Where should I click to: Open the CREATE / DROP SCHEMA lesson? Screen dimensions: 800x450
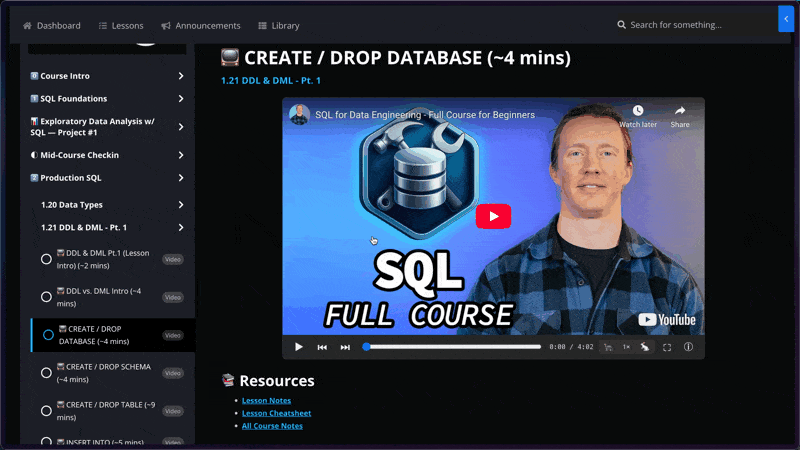tap(104, 373)
